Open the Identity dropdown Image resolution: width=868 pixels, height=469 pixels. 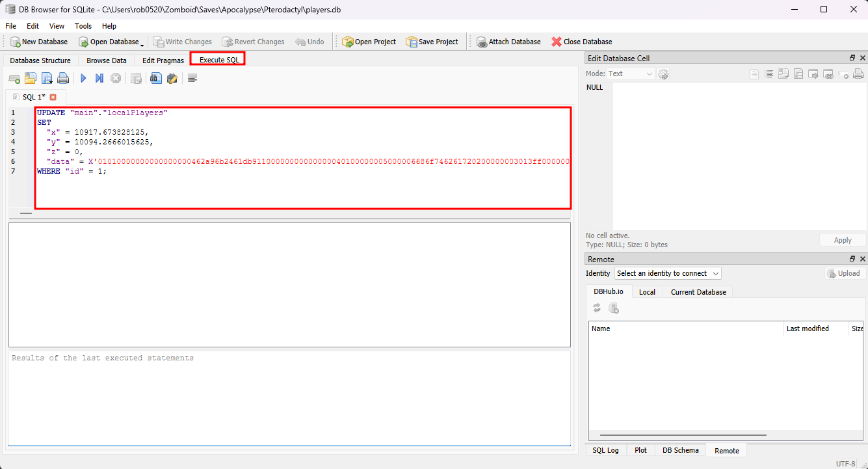click(668, 273)
